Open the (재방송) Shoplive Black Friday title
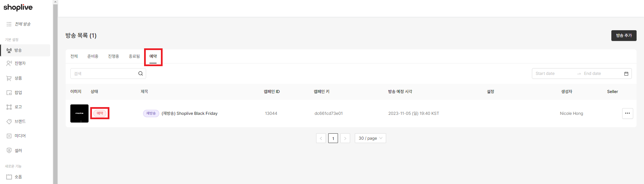The height and width of the screenshot is (184, 644). [x=190, y=113]
